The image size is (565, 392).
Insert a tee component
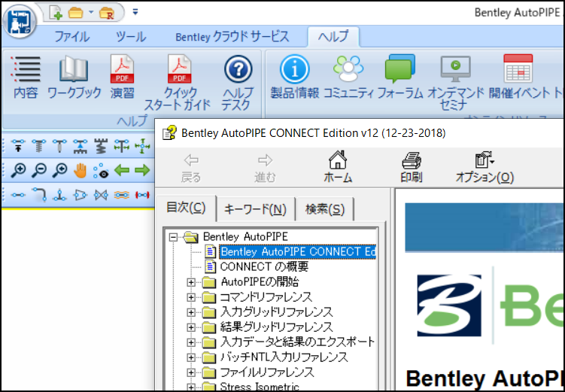pos(59,195)
